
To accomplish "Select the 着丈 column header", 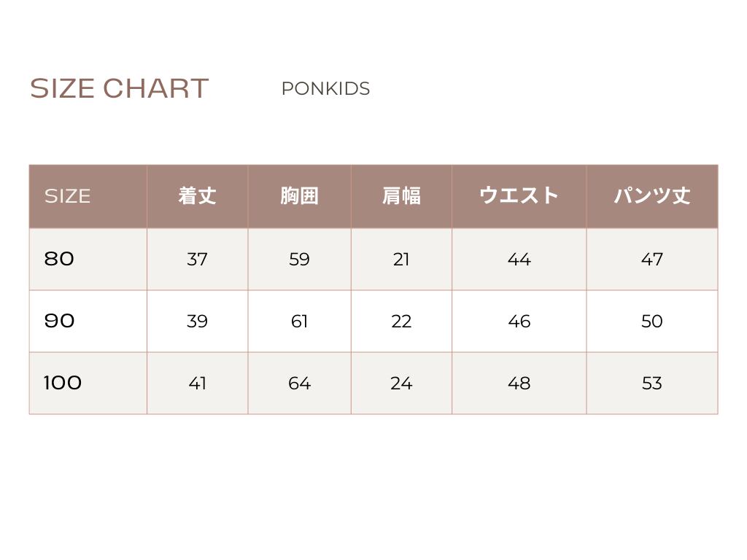I will [x=197, y=196].
